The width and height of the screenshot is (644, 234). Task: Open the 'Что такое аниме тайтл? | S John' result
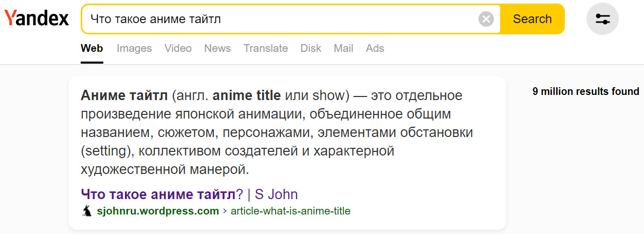189,194
